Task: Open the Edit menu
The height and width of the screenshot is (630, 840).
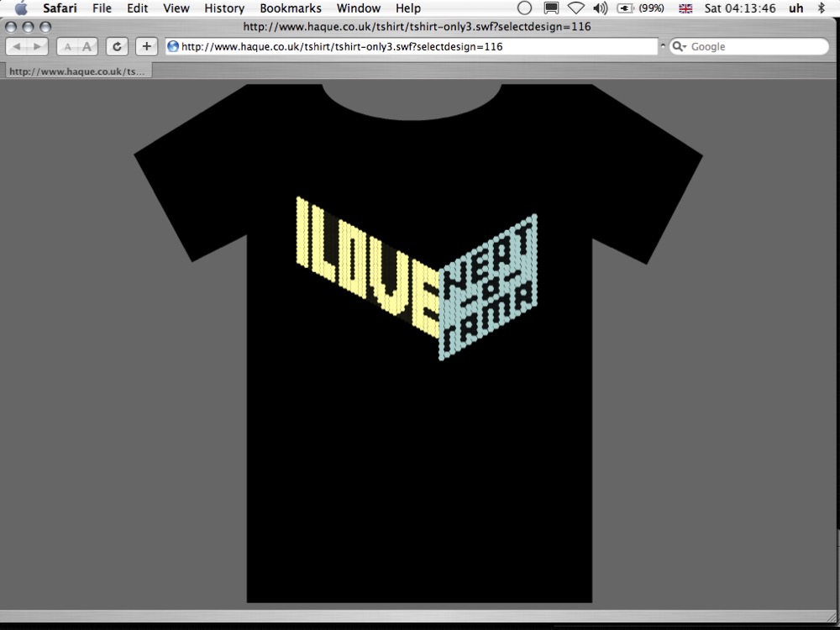Action: (137, 8)
